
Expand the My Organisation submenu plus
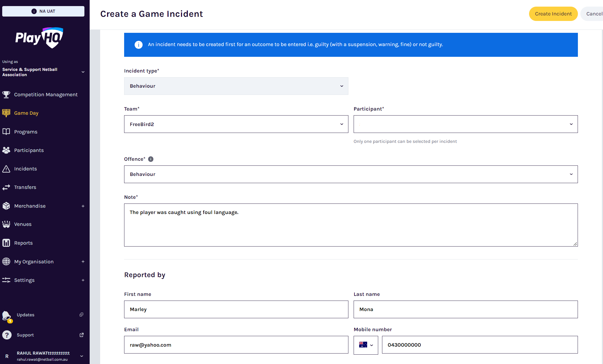pos(83,261)
